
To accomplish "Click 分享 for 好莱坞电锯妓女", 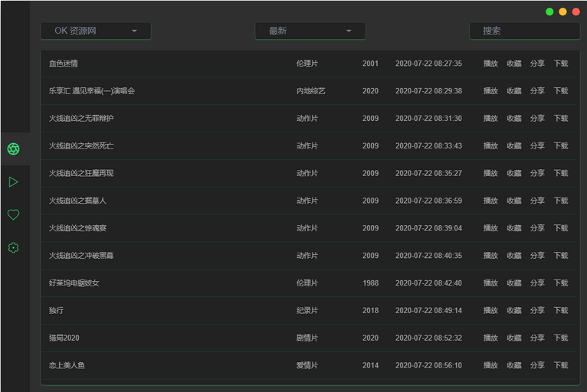I will pos(537,283).
